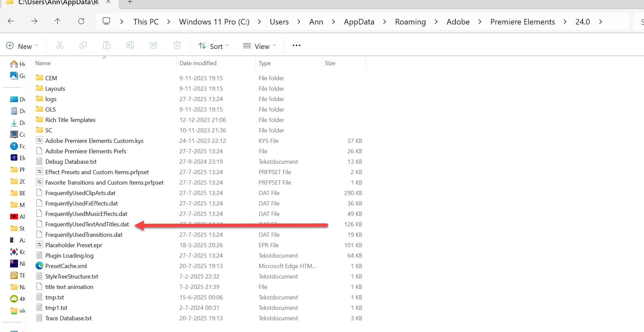
Task: Sort by Type column header
Action: tap(265, 63)
